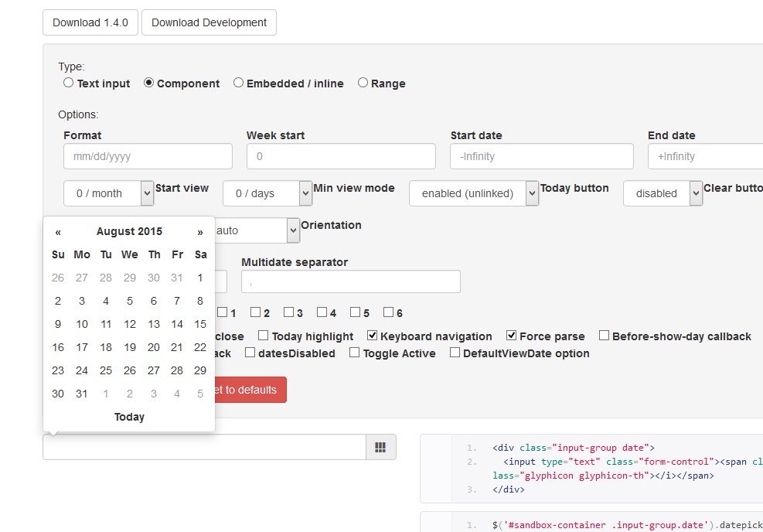Open the Today button dropdown
The width and height of the screenshot is (763, 532).
point(473,193)
